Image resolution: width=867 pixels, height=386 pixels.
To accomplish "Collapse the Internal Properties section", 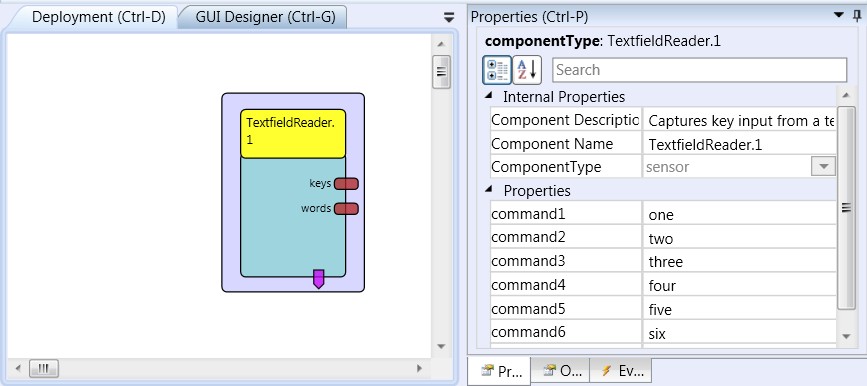I will [489, 95].
